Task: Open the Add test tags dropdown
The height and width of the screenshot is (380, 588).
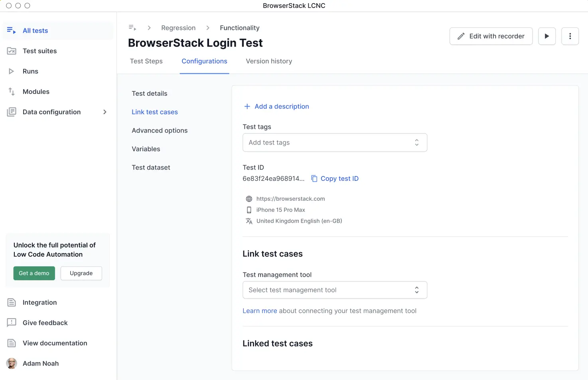Action: tap(335, 142)
